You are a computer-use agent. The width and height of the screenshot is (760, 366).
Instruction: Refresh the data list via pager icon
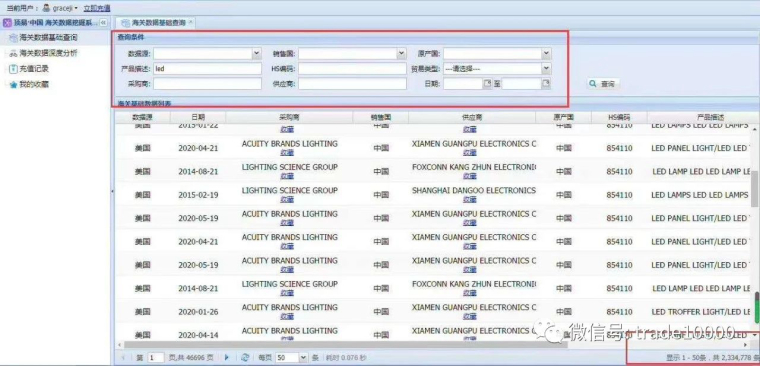tap(245, 358)
